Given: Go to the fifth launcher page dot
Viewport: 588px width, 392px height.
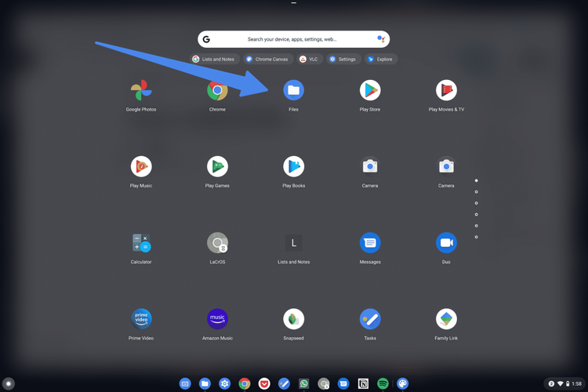Looking at the screenshot, I should (476, 226).
